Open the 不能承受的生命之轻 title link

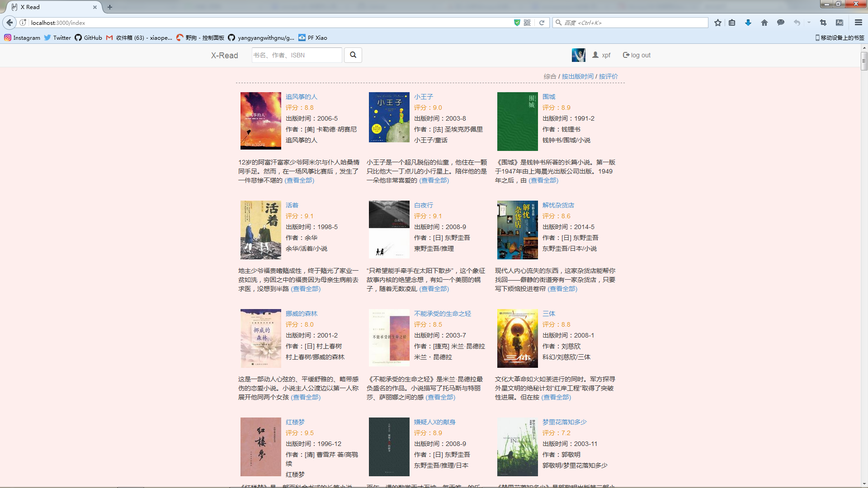click(443, 314)
